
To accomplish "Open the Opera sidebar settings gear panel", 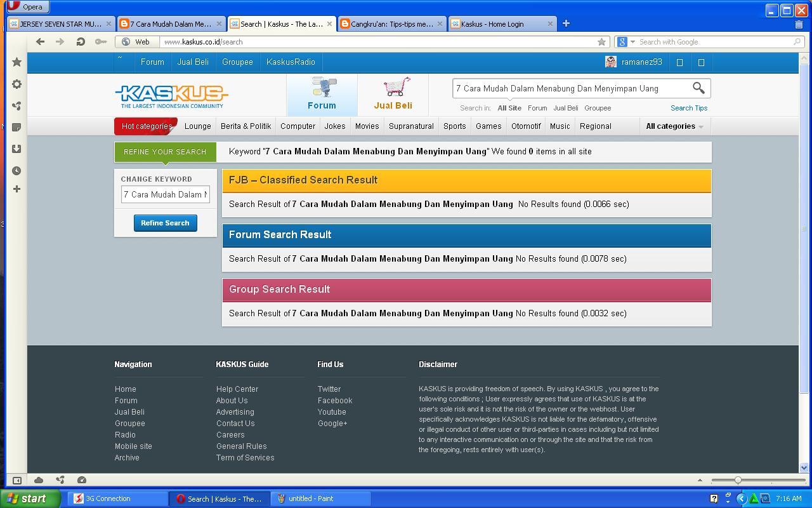I will tap(17, 84).
